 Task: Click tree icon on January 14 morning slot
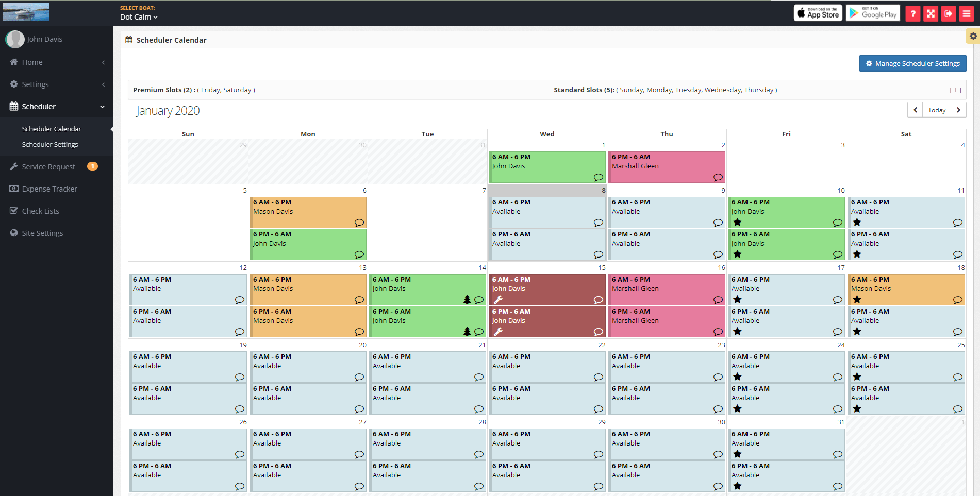467,300
